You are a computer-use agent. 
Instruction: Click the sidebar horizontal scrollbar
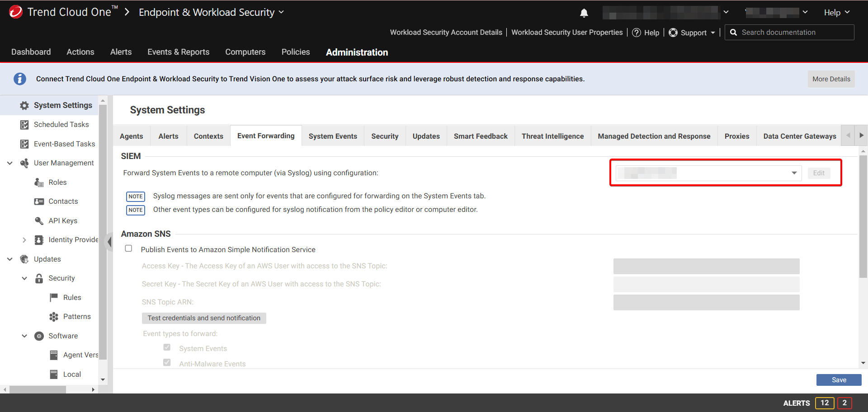click(x=38, y=389)
